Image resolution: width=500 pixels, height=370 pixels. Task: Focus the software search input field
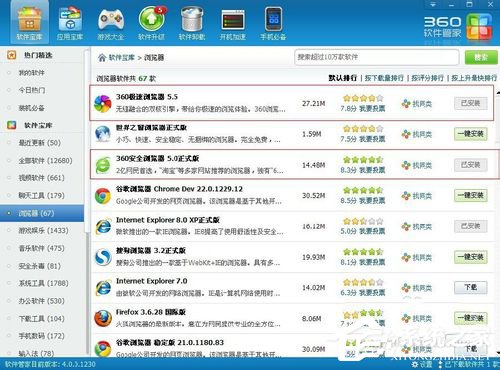377,57
